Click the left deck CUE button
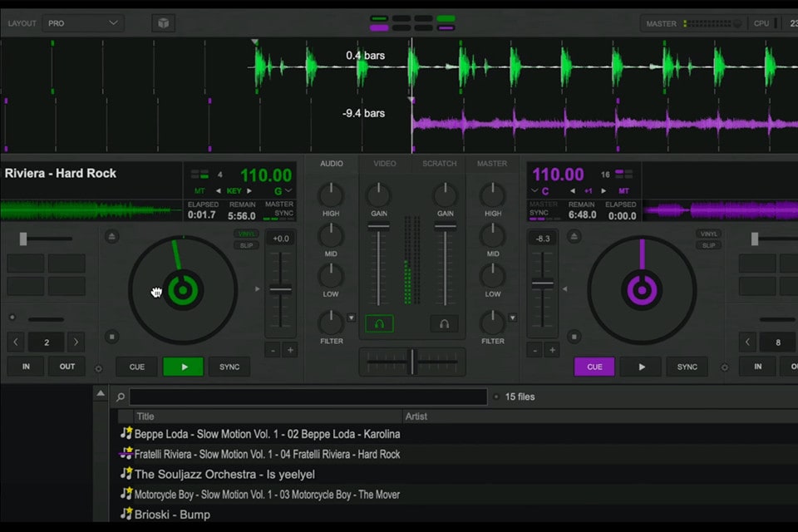This screenshot has height=532, width=798. tap(137, 367)
